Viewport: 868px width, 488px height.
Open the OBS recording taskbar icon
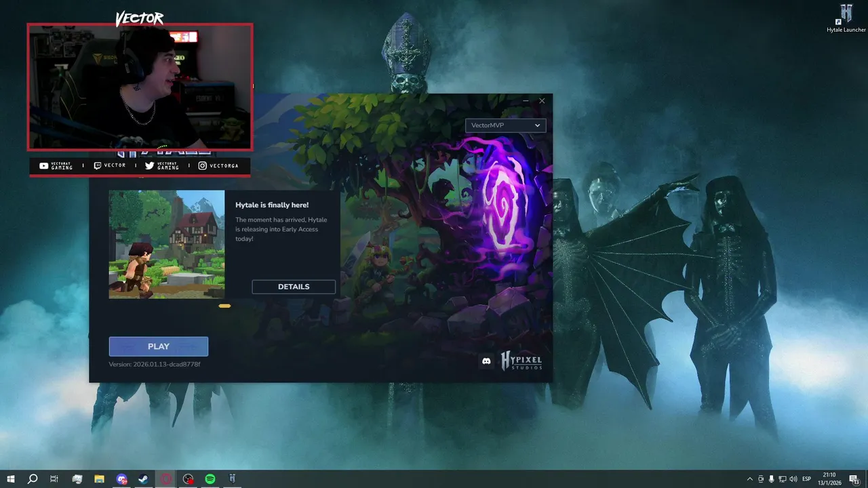pos(189,479)
